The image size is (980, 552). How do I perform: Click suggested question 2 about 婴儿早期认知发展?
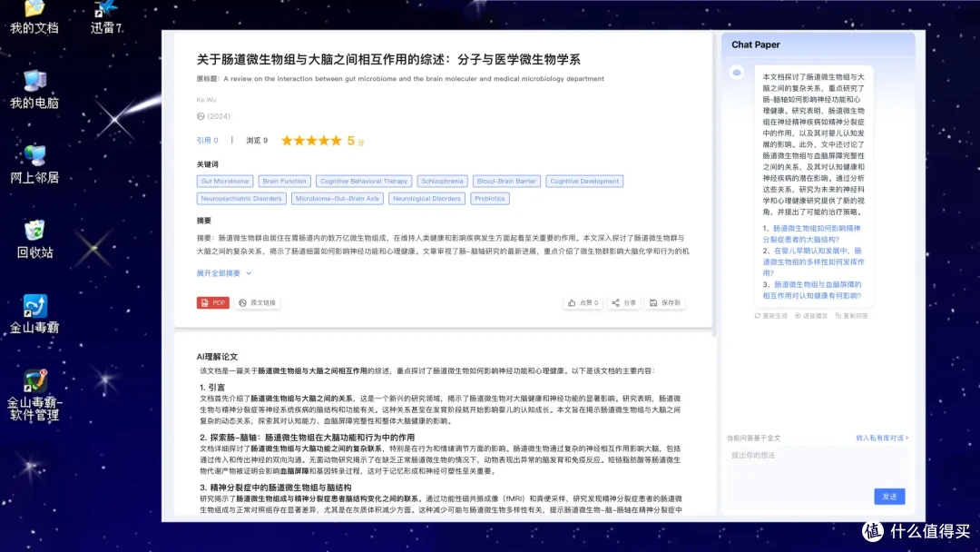[x=813, y=262]
